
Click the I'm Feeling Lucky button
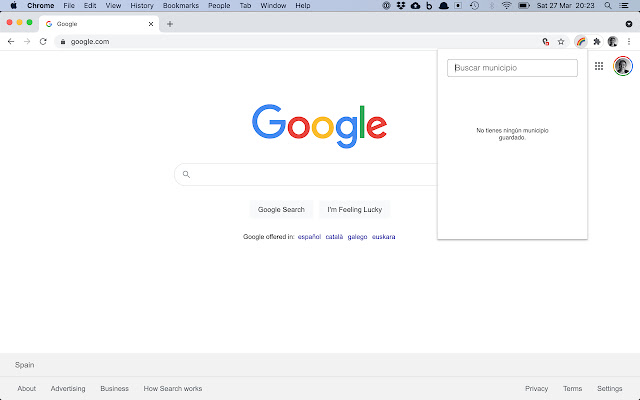point(355,209)
